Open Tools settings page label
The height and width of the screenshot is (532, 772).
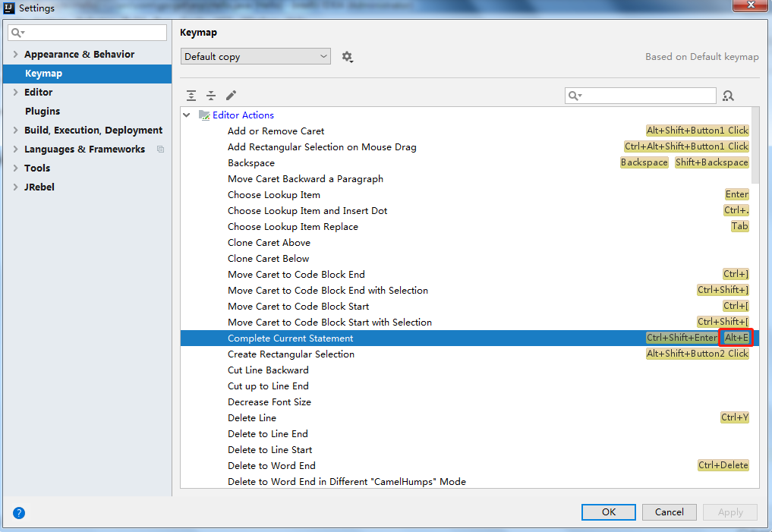coord(37,168)
